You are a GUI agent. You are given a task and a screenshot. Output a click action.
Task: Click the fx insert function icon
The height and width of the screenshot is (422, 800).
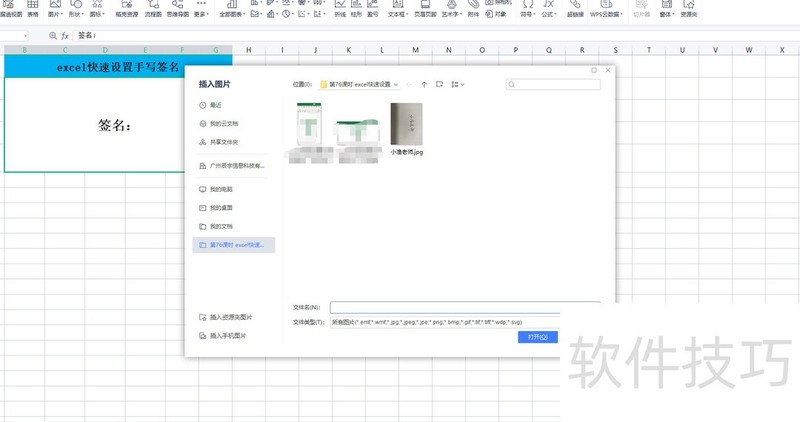click(x=65, y=36)
